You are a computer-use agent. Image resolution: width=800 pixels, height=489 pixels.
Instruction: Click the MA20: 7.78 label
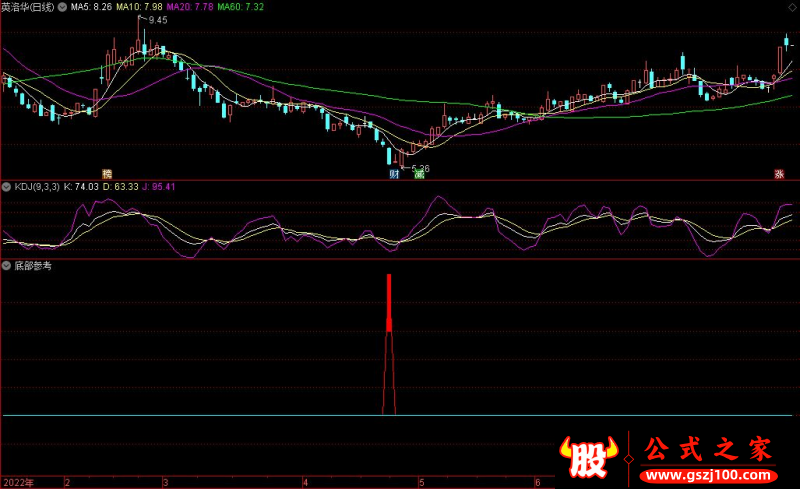pos(190,7)
